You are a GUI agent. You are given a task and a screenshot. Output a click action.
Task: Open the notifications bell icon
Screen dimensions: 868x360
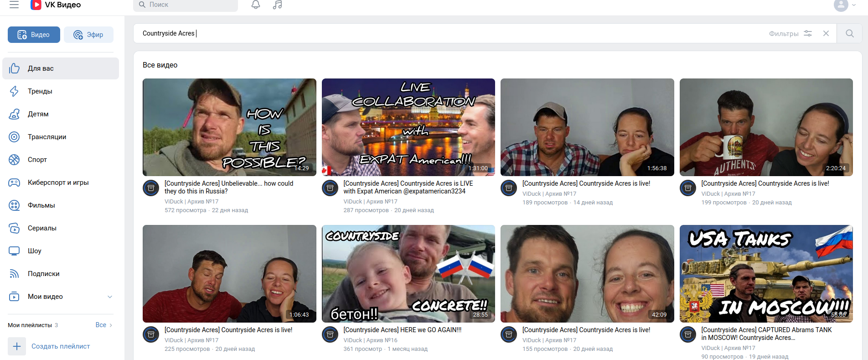coord(256,5)
